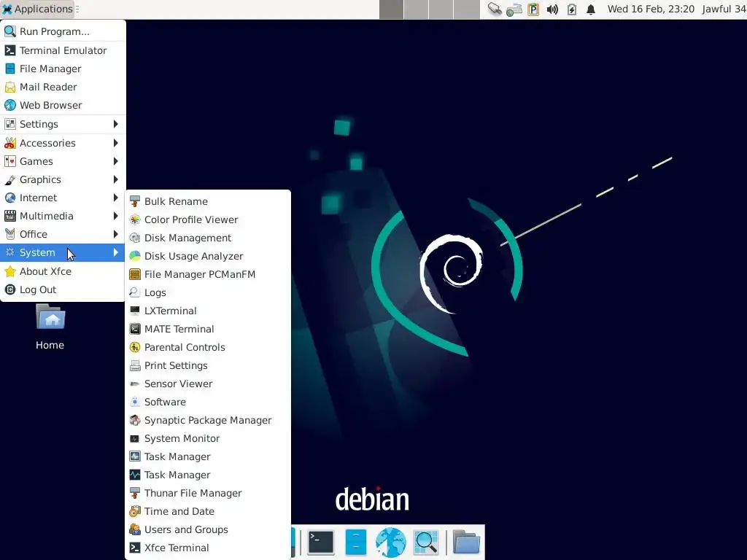Choose About Xfce menu entry
Viewport: 747px width, 560px height.
click(x=63, y=271)
